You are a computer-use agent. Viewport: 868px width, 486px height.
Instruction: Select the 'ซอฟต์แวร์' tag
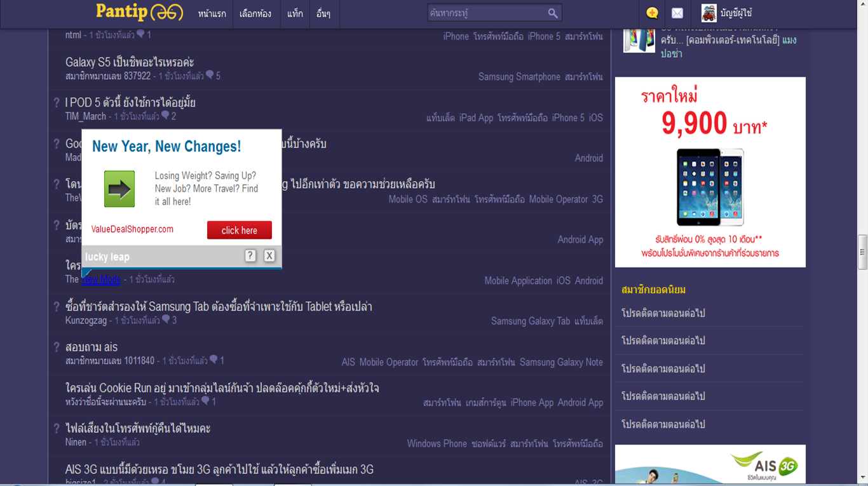click(x=489, y=443)
